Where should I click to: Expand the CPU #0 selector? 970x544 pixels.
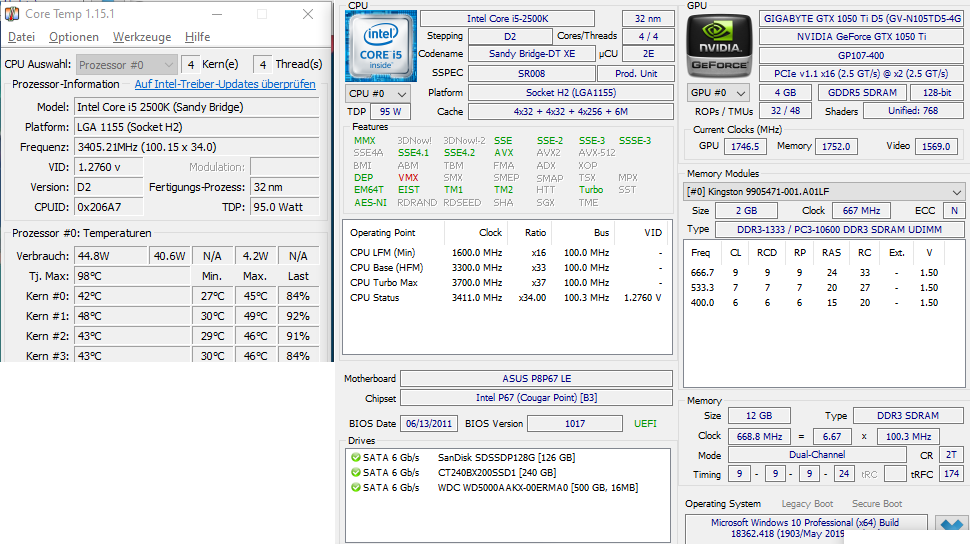[379, 94]
